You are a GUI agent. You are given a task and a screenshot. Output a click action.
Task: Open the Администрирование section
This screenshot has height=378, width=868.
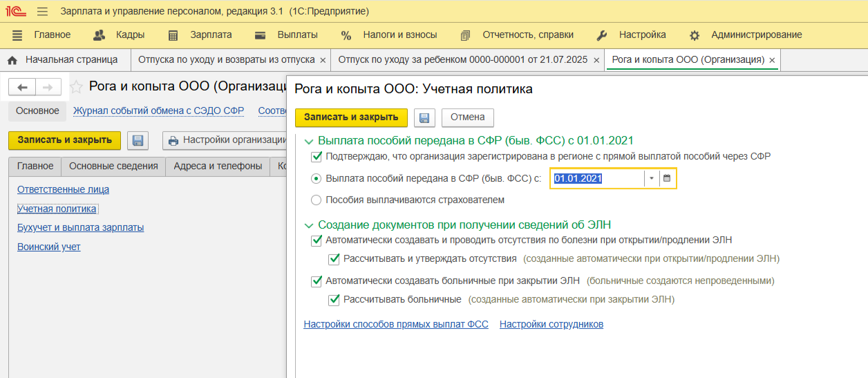pyautogui.click(x=757, y=35)
